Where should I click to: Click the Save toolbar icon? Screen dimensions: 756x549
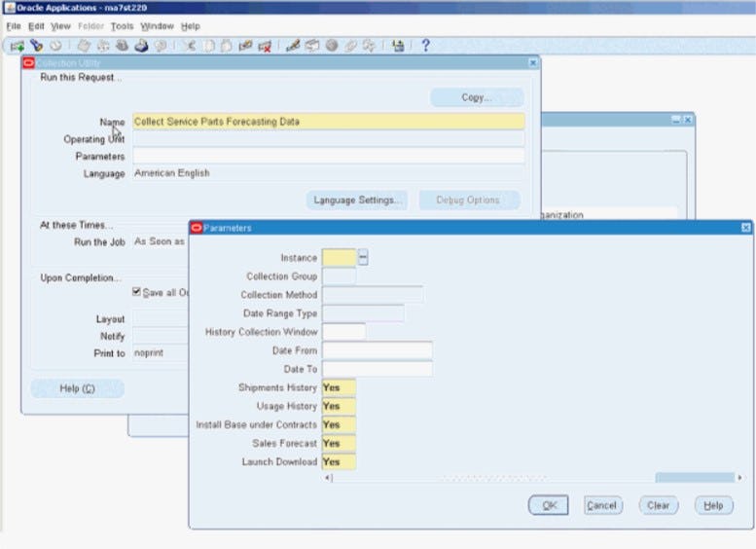84,46
